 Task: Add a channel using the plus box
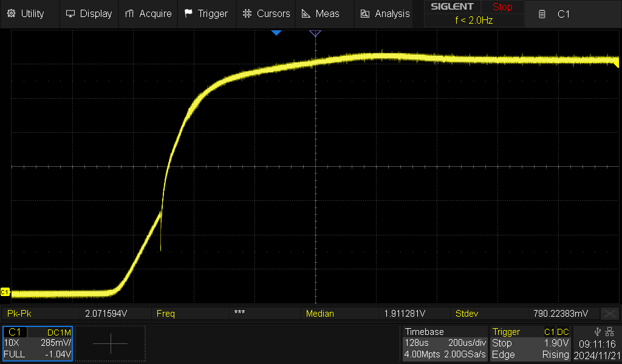coord(111,343)
